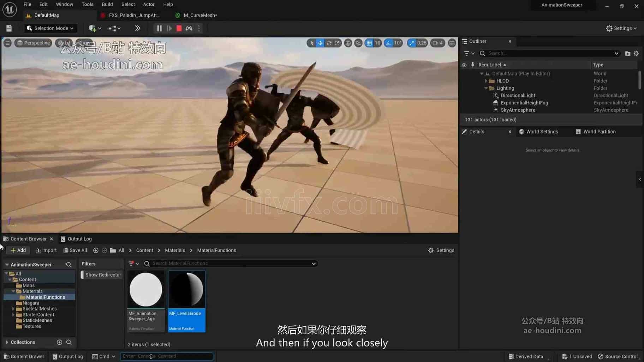The width and height of the screenshot is (644, 362).
Task: Activate the Scale tool in viewport
Action: point(338,43)
